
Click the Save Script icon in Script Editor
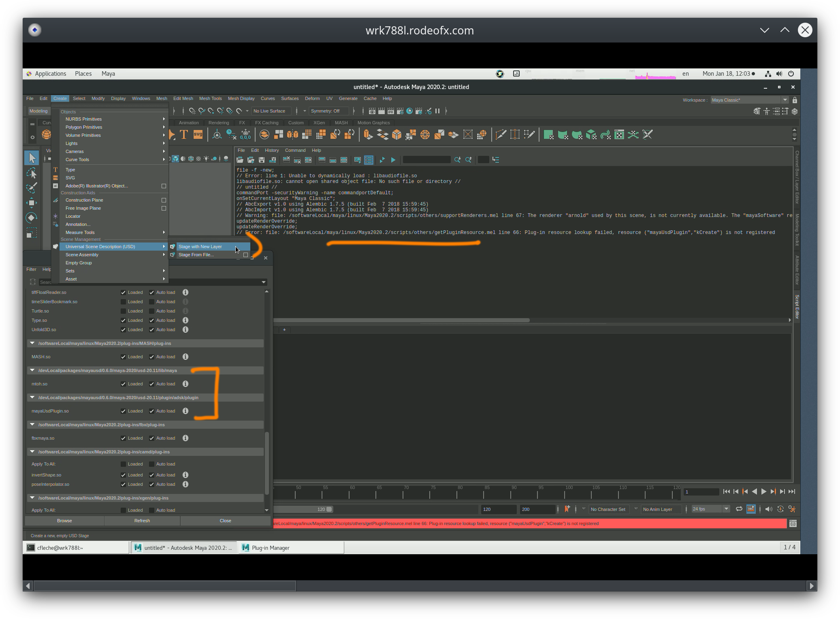262,160
